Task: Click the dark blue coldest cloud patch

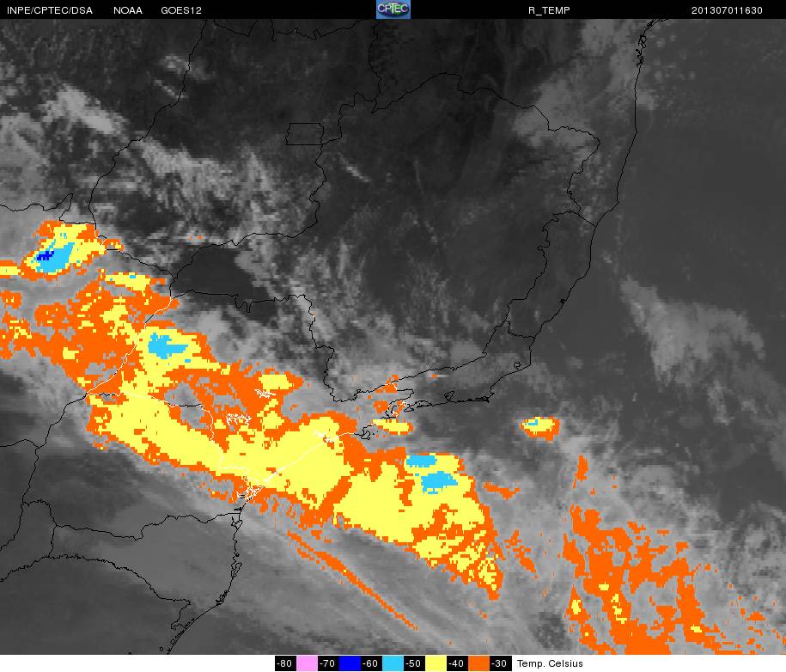Action: (45, 256)
